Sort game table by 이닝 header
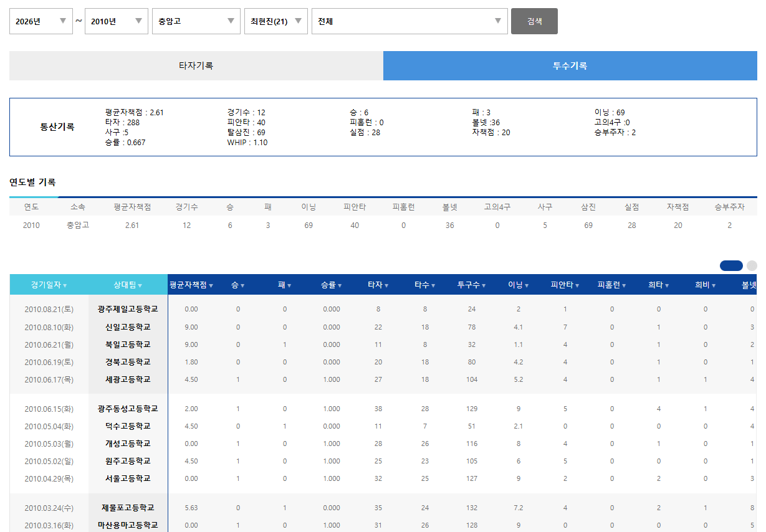Viewport: 766px width, 532px height. [519, 285]
